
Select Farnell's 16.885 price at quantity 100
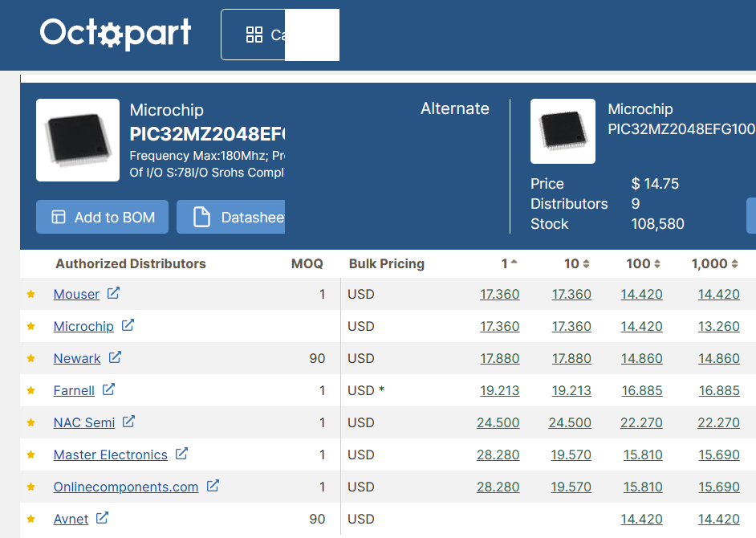pos(642,391)
